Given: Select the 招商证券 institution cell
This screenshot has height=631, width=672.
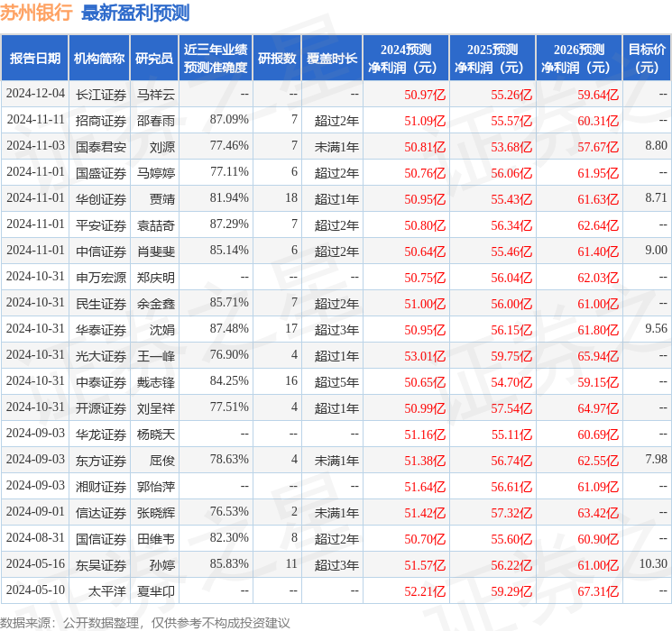Looking at the screenshot, I should click(101, 121).
